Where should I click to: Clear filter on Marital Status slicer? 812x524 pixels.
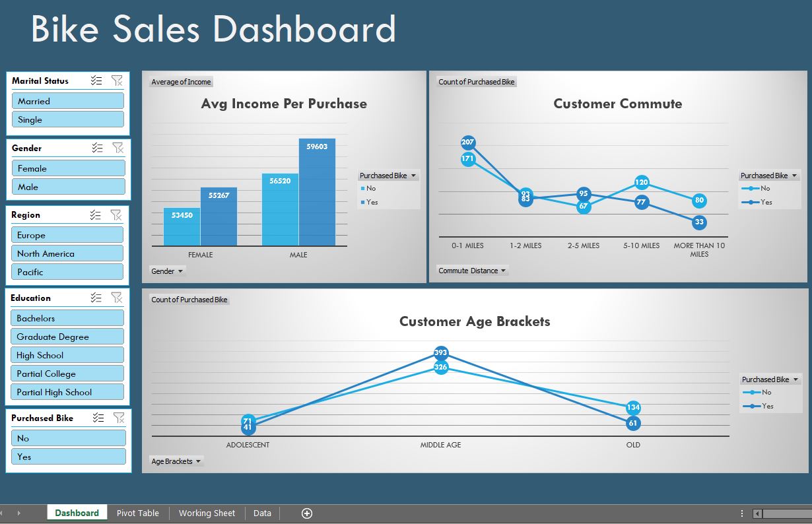tap(117, 81)
